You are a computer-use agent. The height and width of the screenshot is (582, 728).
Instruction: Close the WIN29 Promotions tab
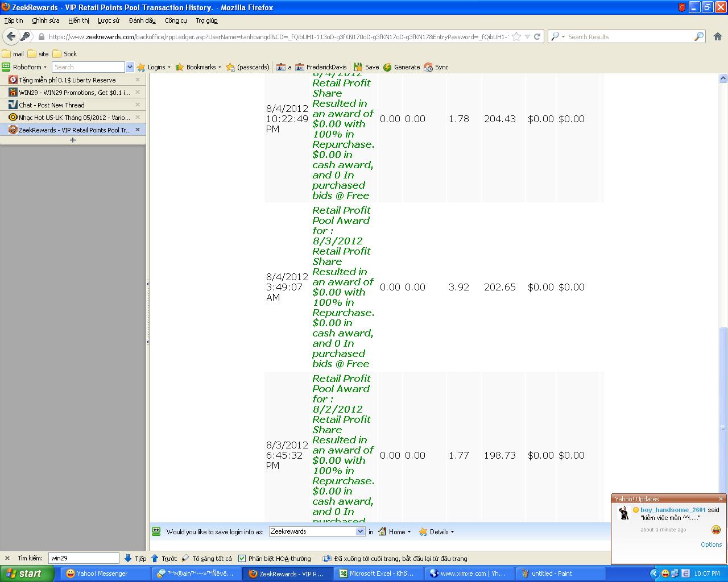point(138,92)
